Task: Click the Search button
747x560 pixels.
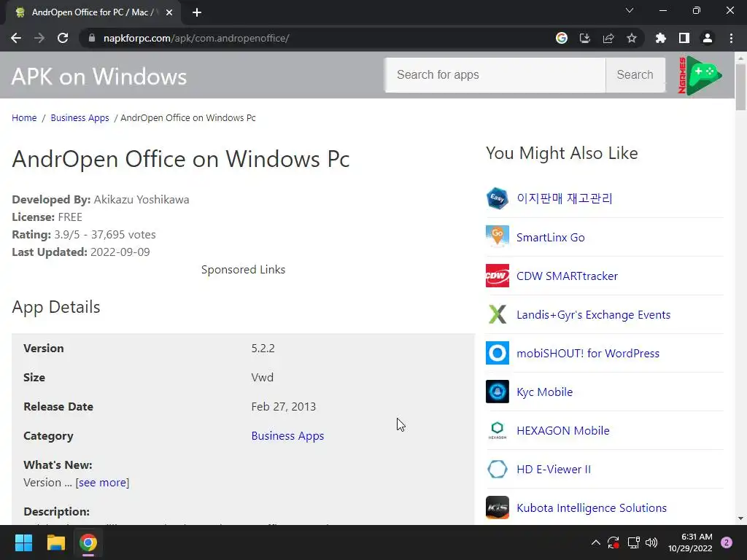Action: tap(635, 75)
